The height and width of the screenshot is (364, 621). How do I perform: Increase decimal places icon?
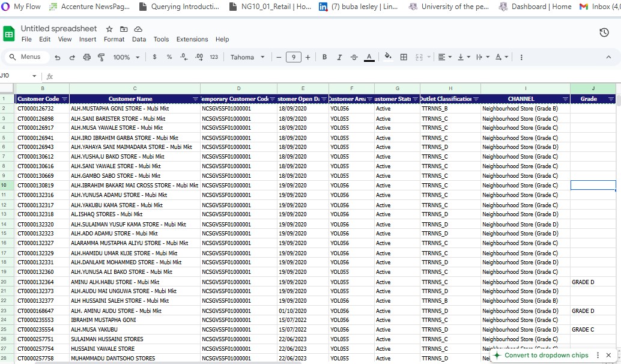pos(199,57)
